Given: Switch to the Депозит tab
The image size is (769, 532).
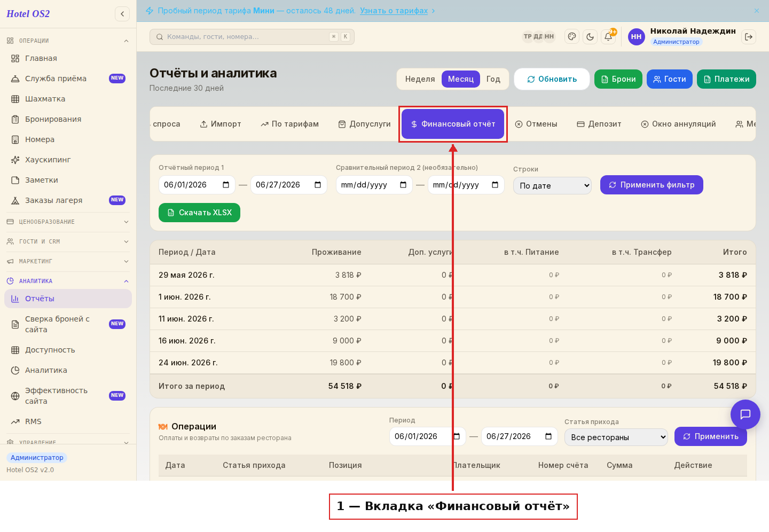Looking at the screenshot, I should click(599, 124).
